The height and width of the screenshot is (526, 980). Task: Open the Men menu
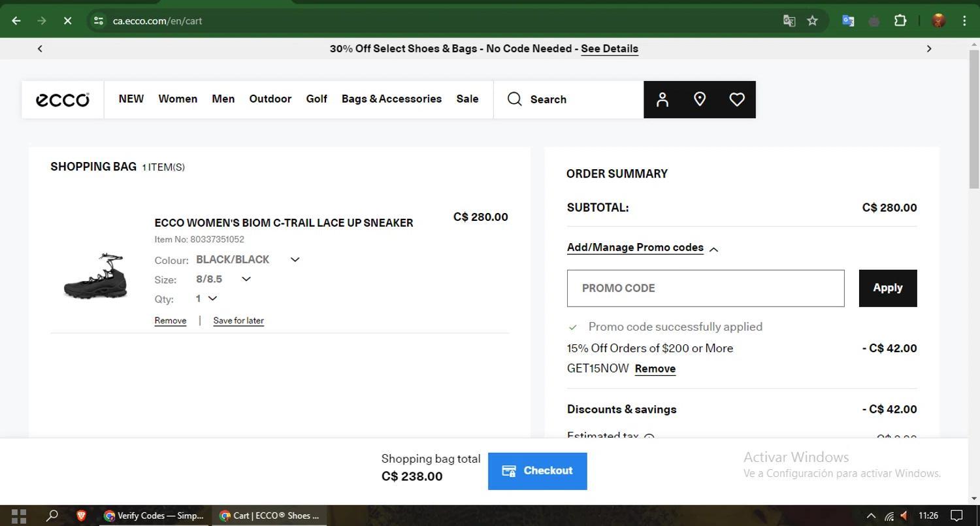tap(223, 99)
